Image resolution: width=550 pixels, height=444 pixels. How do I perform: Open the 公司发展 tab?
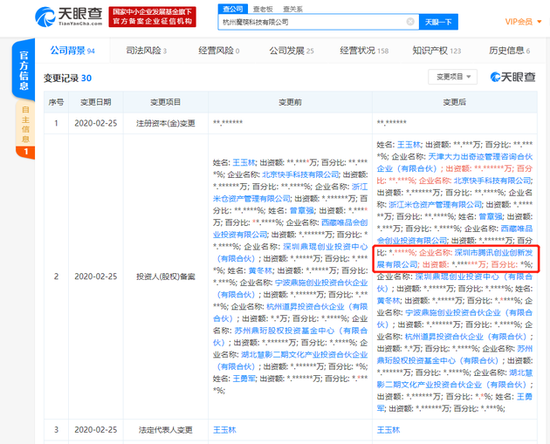(x=291, y=51)
